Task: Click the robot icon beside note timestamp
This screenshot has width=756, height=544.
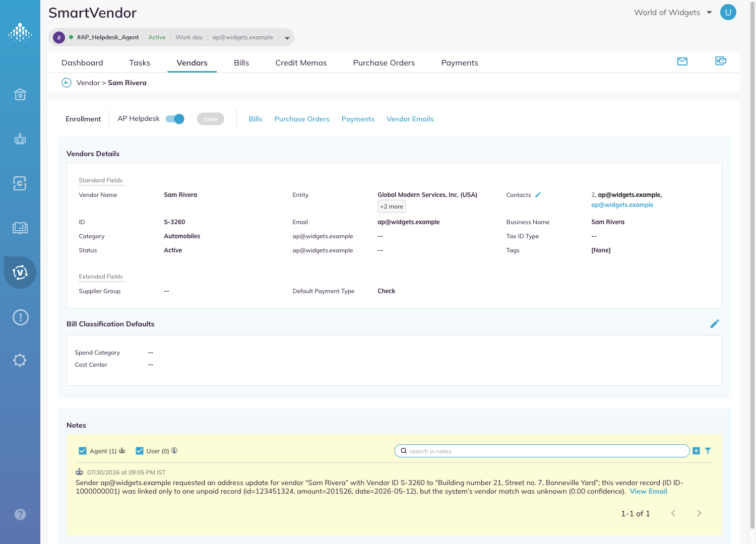Action: point(79,472)
